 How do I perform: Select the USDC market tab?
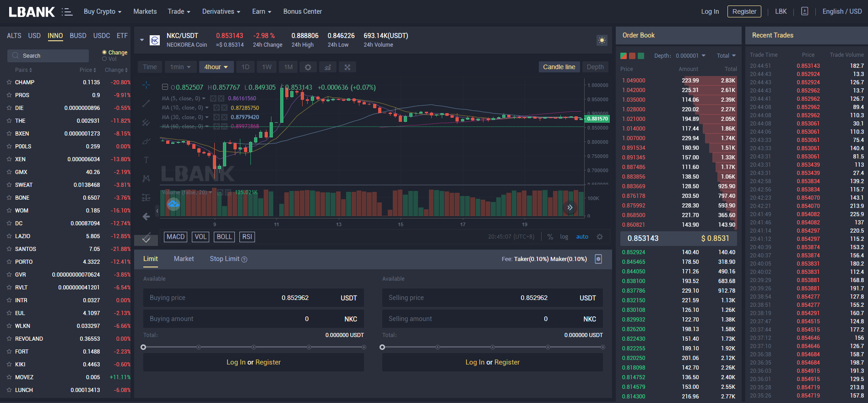[x=102, y=36]
